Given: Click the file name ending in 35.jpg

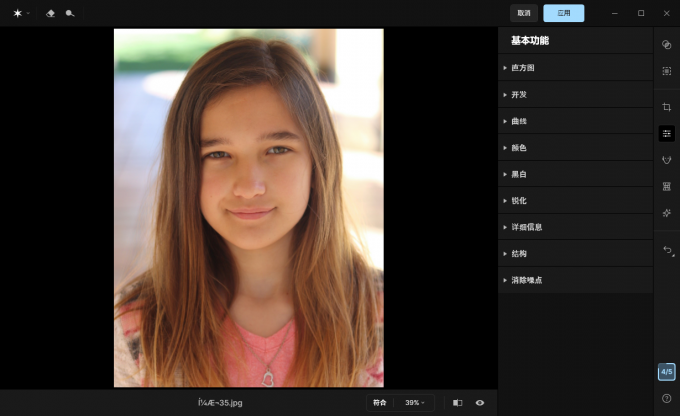Looking at the screenshot, I should (x=220, y=403).
